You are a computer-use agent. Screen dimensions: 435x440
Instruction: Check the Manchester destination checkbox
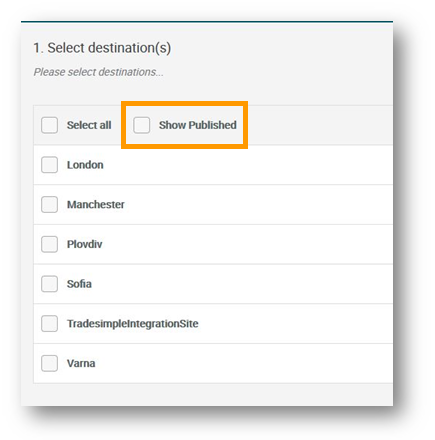coord(49,204)
